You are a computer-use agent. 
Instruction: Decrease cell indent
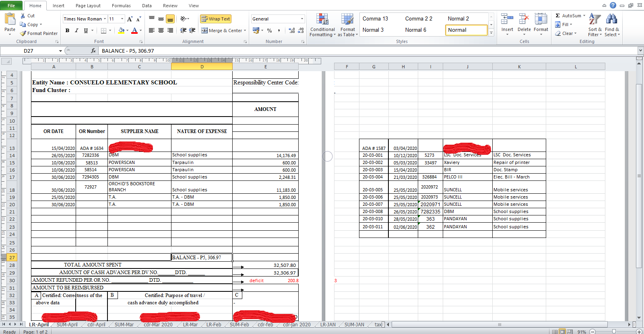pyautogui.click(x=183, y=31)
